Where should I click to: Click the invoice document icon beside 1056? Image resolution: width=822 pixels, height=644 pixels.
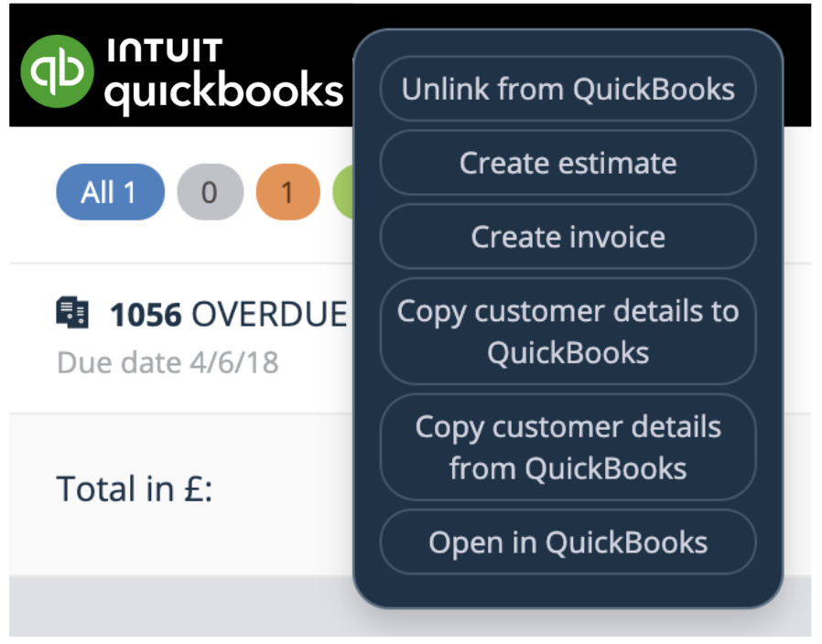click(x=72, y=313)
